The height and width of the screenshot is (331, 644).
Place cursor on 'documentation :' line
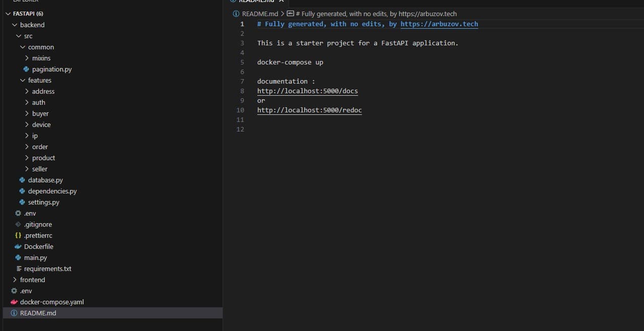(286, 81)
